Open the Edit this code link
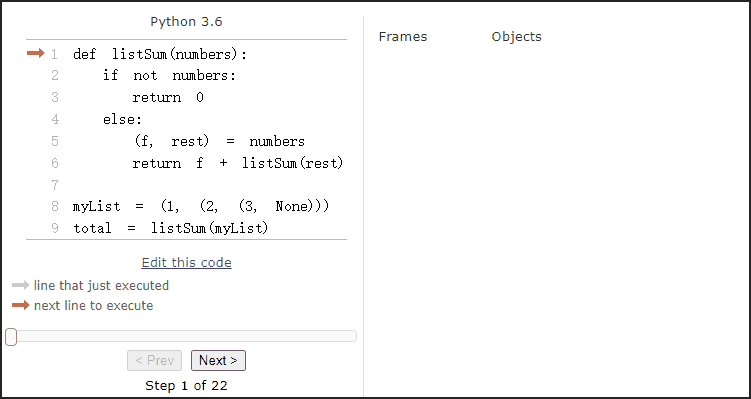 (x=186, y=262)
